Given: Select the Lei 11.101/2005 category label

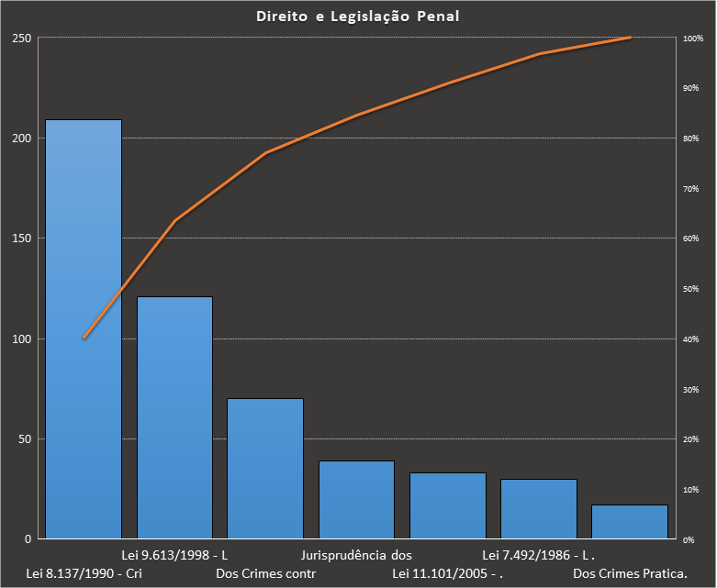Looking at the screenshot, I should [x=447, y=574].
